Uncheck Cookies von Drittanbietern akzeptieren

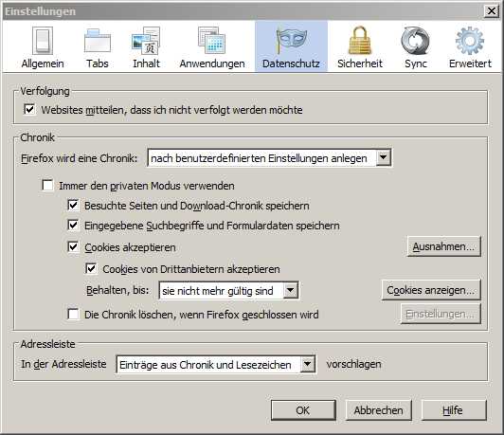(91, 268)
